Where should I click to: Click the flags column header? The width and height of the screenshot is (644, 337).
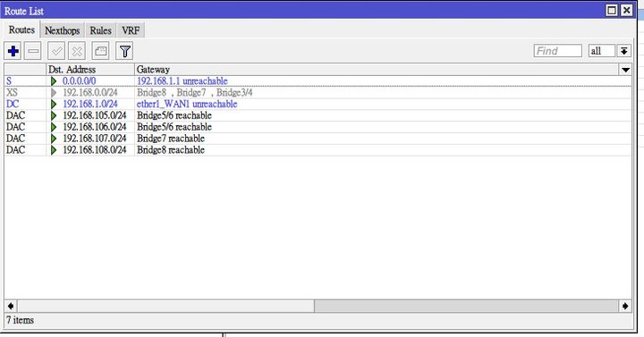[x=25, y=70]
